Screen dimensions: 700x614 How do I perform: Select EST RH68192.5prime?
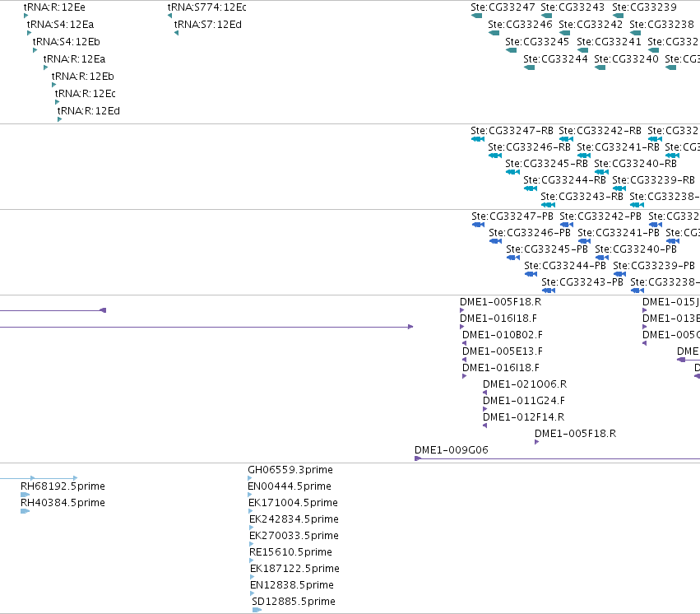point(63,486)
